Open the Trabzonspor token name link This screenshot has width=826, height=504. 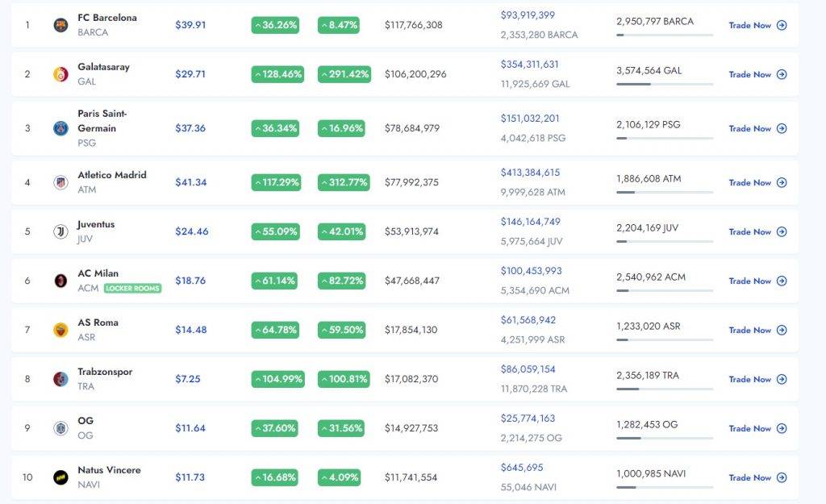105,372
